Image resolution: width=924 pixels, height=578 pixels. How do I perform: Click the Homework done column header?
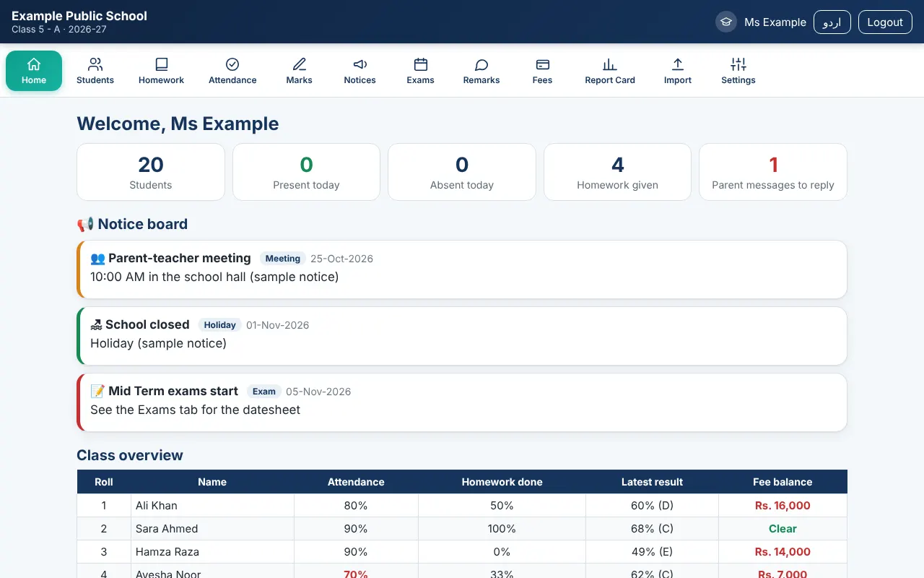point(502,482)
